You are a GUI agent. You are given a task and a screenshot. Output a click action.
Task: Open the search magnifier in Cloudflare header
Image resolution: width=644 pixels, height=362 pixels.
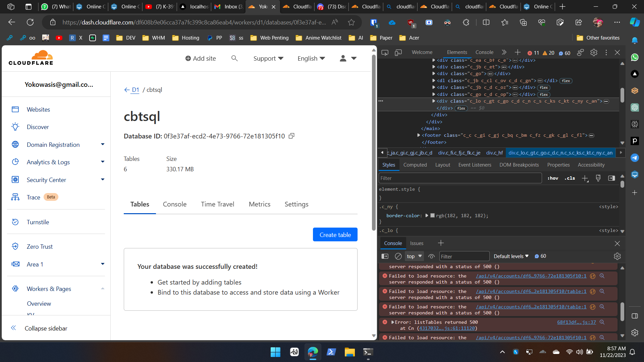click(234, 58)
